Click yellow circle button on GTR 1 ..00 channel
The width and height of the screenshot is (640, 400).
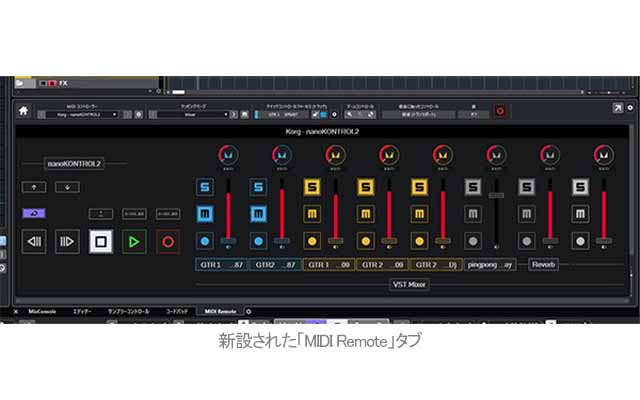pyautogui.click(x=312, y=241)
